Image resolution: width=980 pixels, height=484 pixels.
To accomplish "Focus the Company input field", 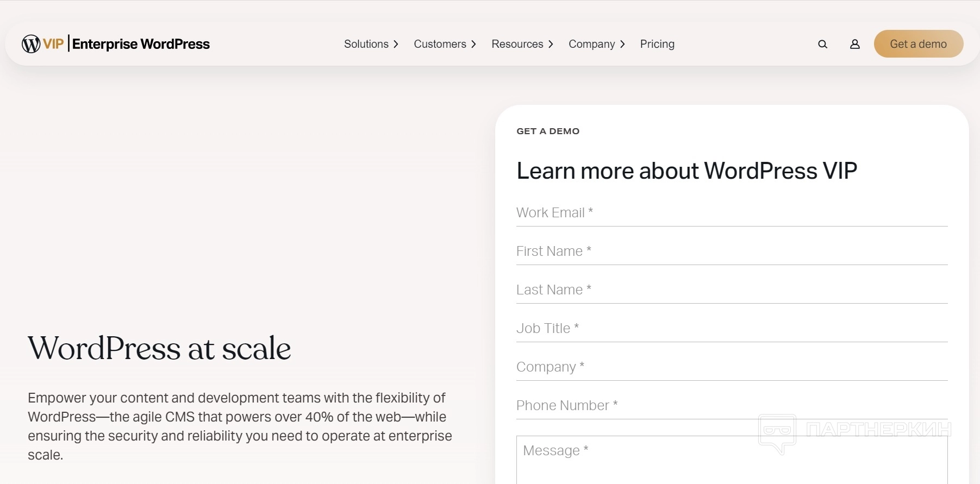I will point(732,367).
